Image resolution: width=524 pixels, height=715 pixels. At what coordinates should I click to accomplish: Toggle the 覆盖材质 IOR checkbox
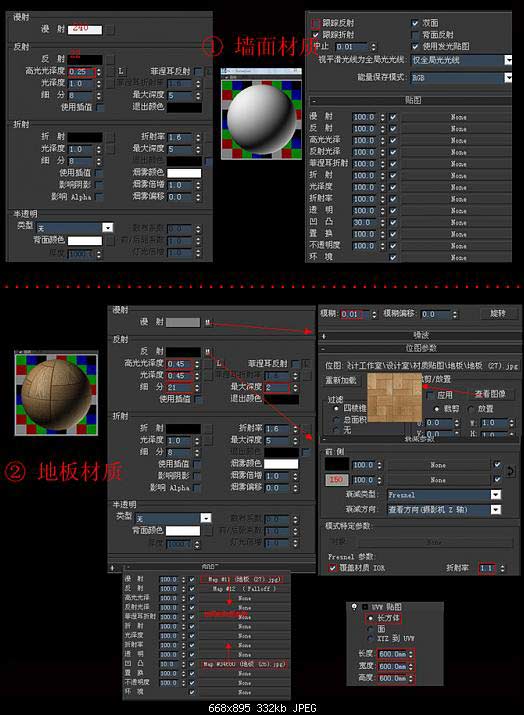tap(332, 568)
